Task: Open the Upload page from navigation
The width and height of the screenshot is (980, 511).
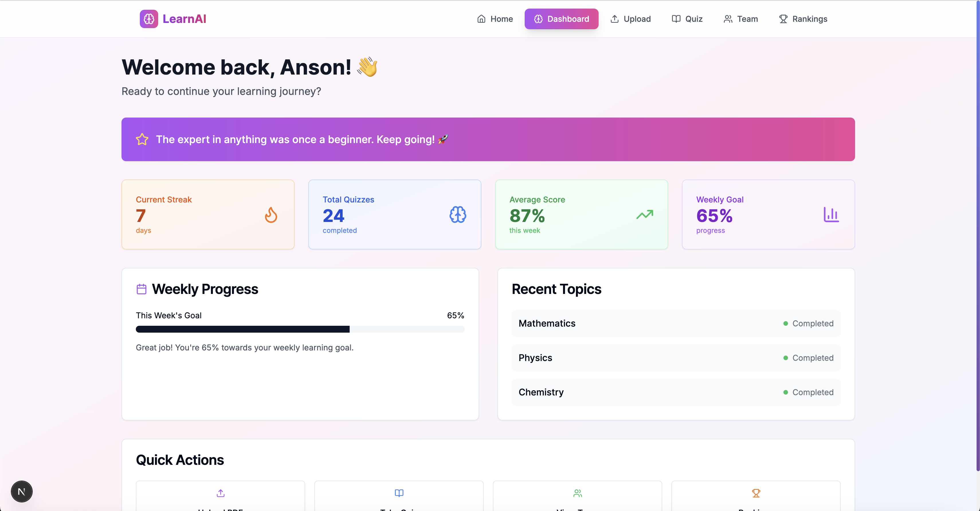Action: 631,19
